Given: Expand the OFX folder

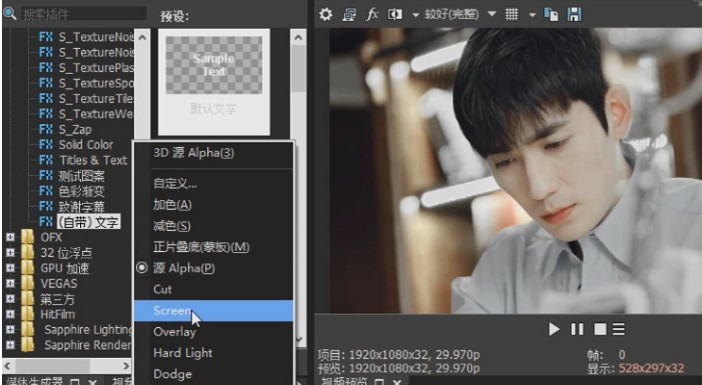Looking at the screenshot, I should click(x=10, y=237).
